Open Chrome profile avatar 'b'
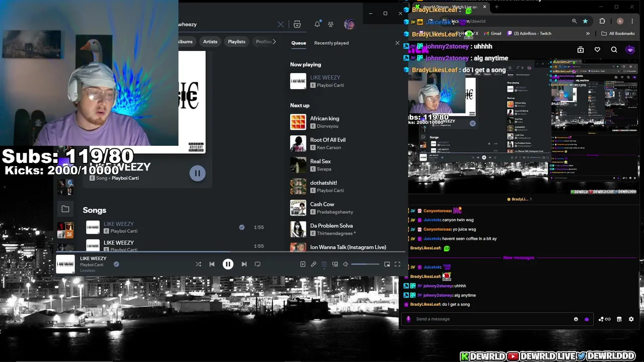 click(620, 21)
